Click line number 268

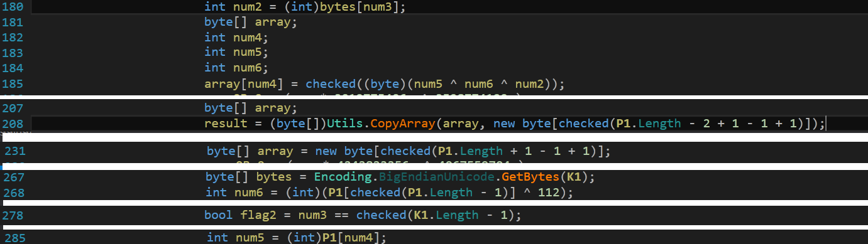point(14,193)
